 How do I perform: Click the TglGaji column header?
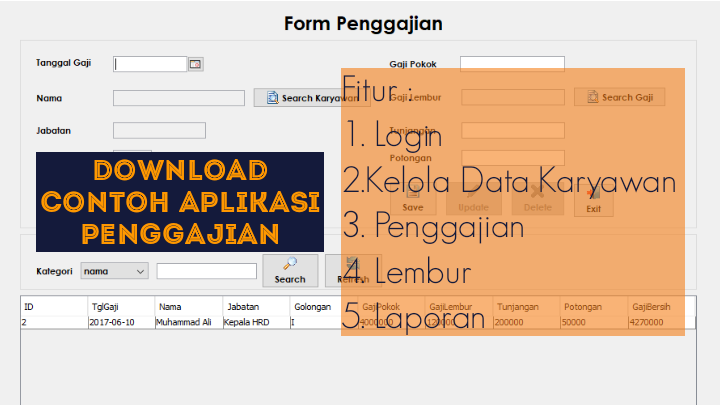(121, 307)
